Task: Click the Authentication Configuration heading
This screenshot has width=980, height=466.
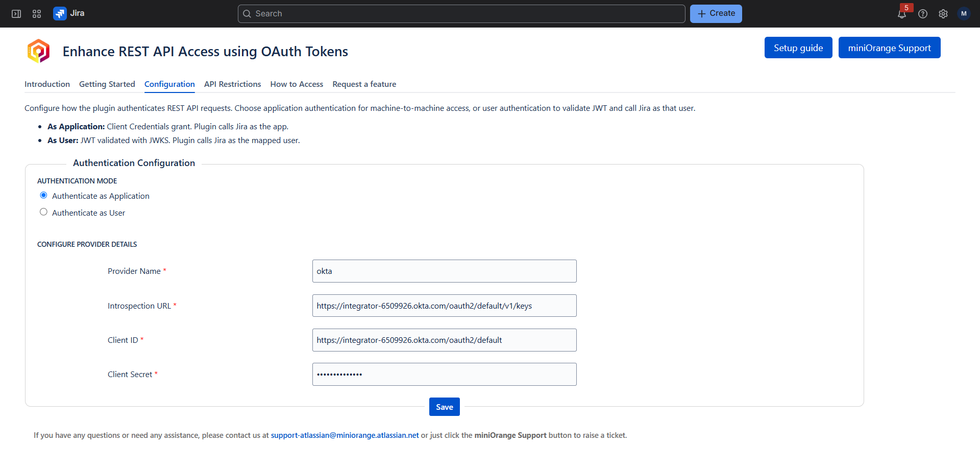Action: tap(134, 163)
